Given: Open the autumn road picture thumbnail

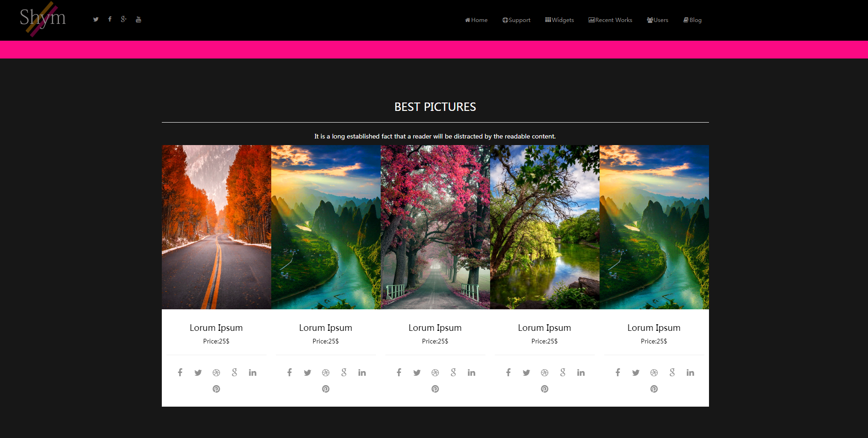Looking at the screenshot, I should click(x=216, y=227).
